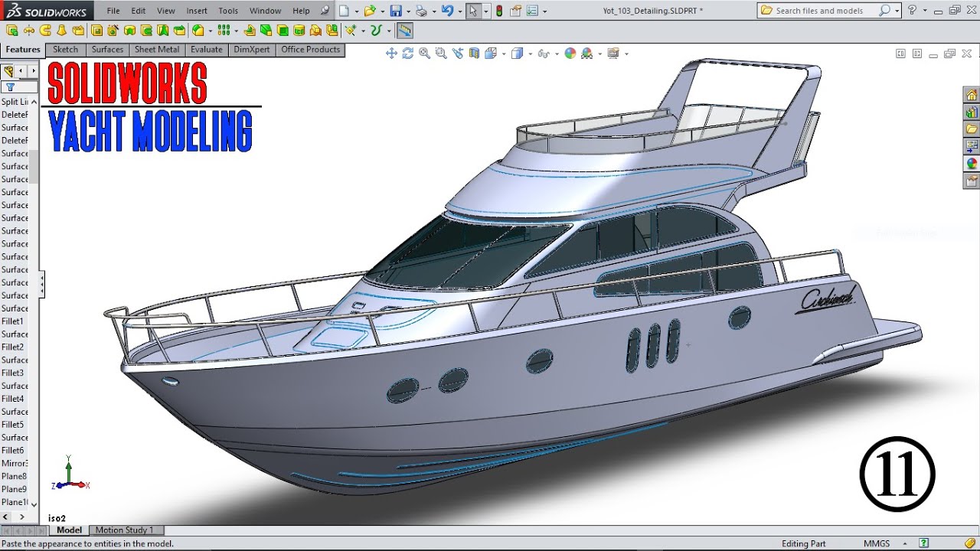Click the Revolve icon with the centerline
980x551 pixels.
[28, 31]
